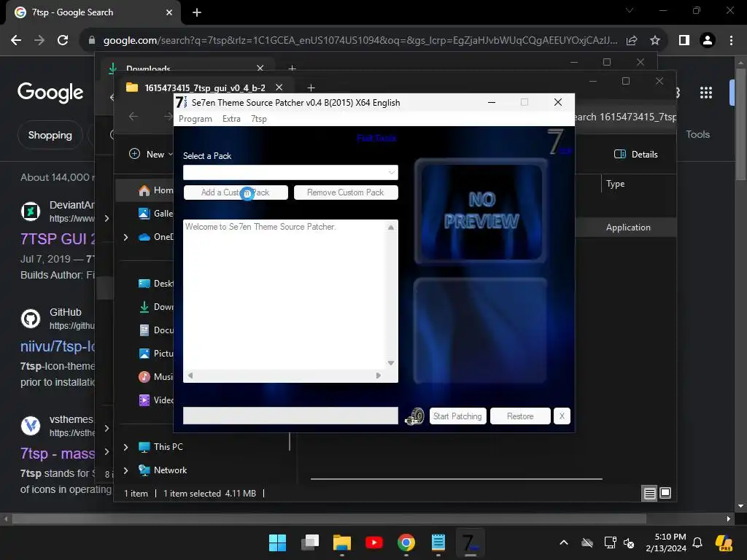Click the Google logo
This screenshot has width=747, height=560.
(x=50, y=93)
